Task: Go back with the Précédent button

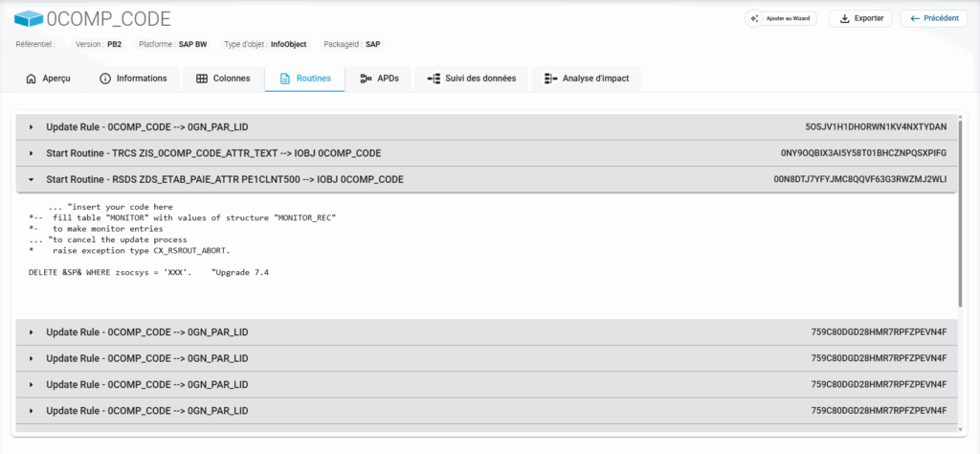Action: (x=934, y=19)
